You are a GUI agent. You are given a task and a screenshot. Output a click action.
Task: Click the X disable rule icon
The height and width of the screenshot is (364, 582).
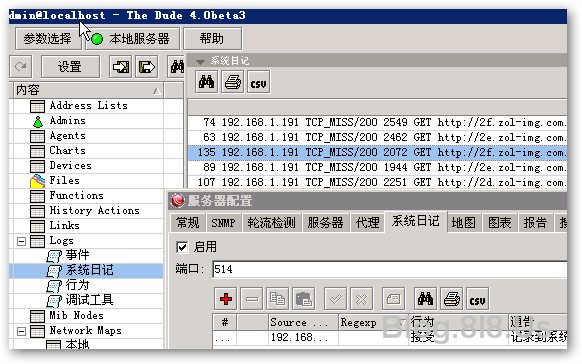click(x=362, y=299)
